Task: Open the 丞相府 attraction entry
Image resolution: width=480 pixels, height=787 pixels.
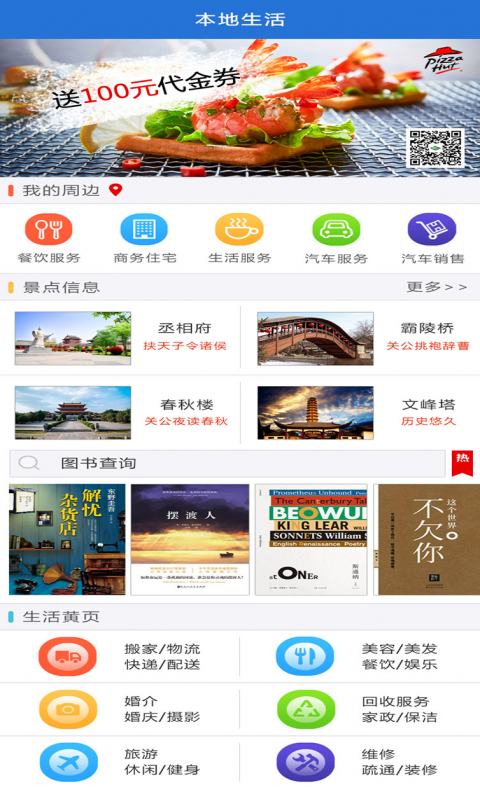Action: pyautogui.click(x=121, y=338)
